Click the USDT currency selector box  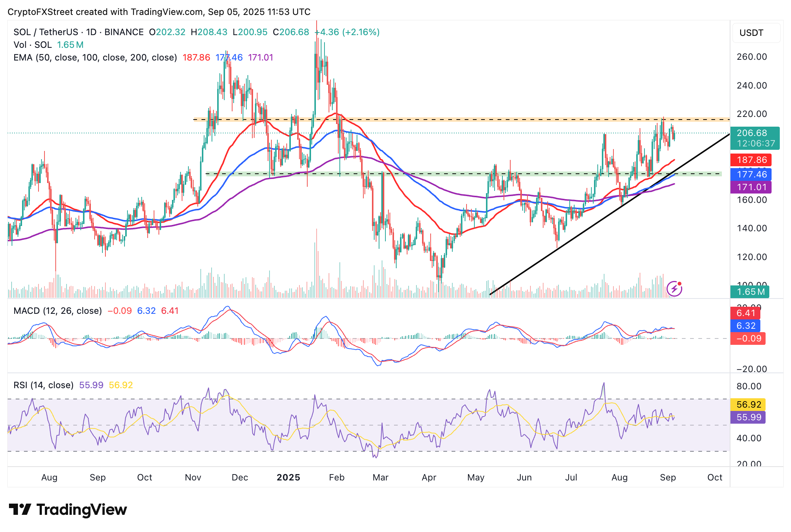pyautogui.click(x=756, y=33)
